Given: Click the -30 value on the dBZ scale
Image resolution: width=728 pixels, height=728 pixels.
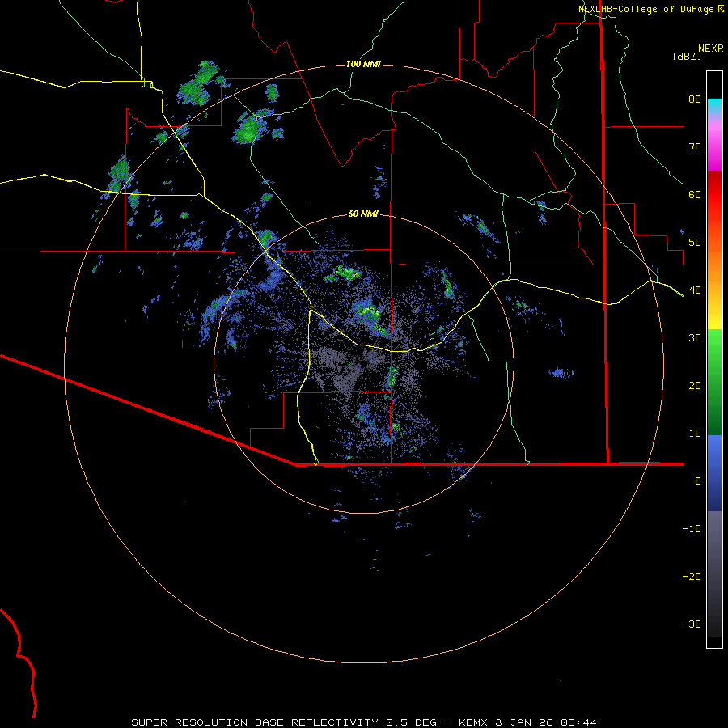Looking at the screenshot, I should 692,624.
